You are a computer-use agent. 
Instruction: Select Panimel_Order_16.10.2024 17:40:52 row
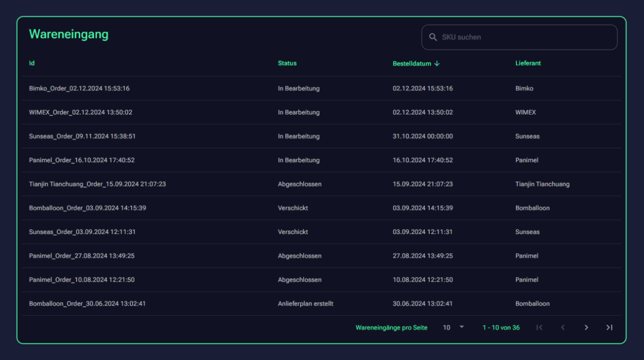tap(82, 160)
